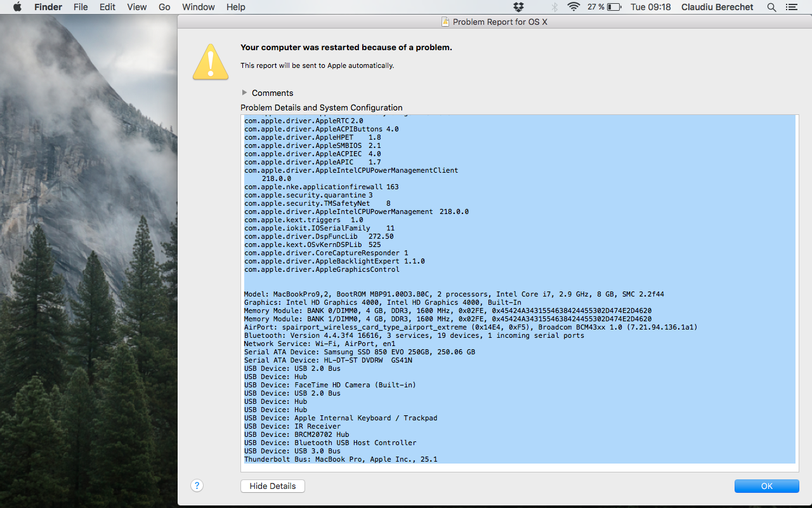The image size is (812, 508).
Task: Click the Bluetooth status icon
Action: (554, 7)
